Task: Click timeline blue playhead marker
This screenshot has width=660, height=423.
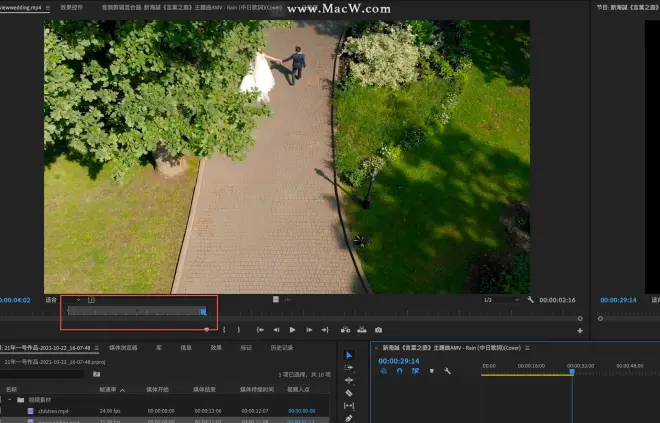Action: [x=572, y=372]
